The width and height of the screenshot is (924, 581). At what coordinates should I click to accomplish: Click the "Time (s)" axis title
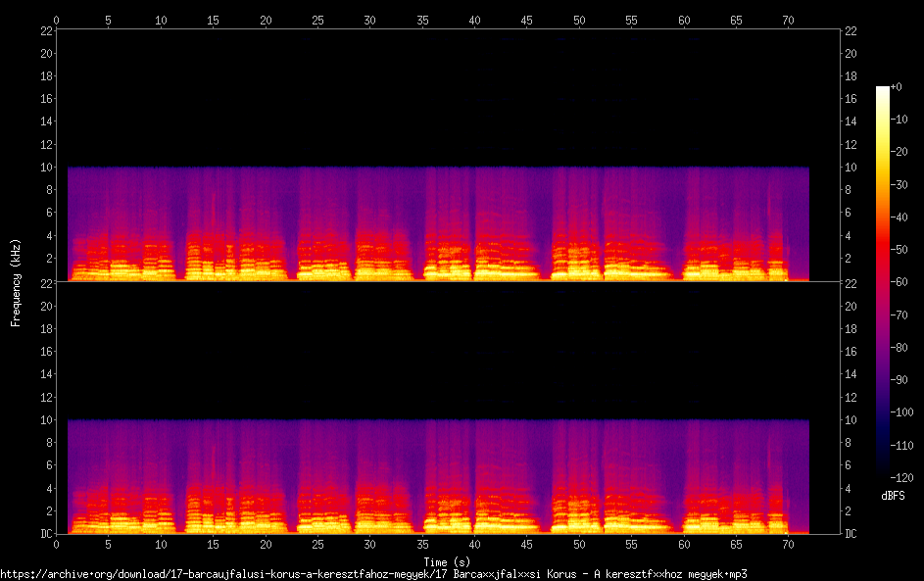447,562
